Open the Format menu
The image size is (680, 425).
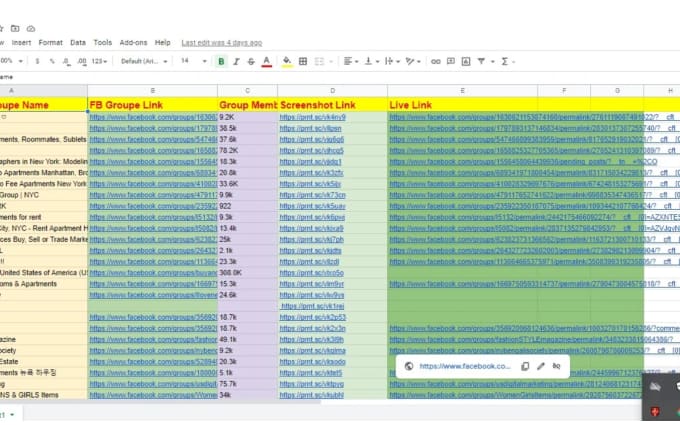(x=50, y=42)
